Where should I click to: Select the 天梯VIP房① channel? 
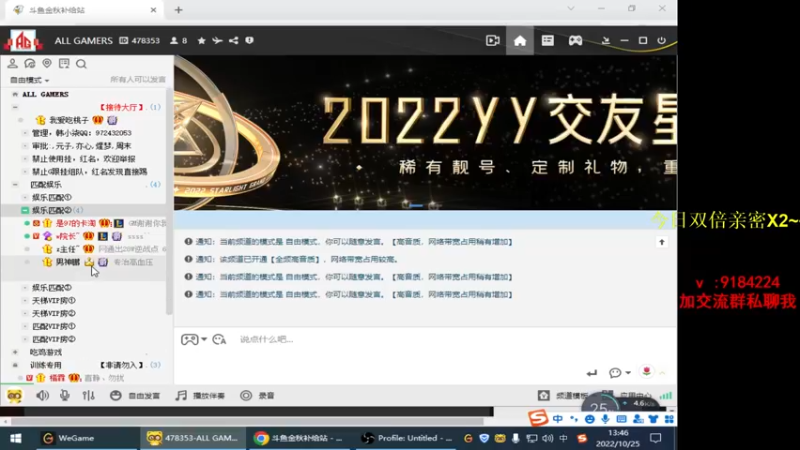(54, 301)
